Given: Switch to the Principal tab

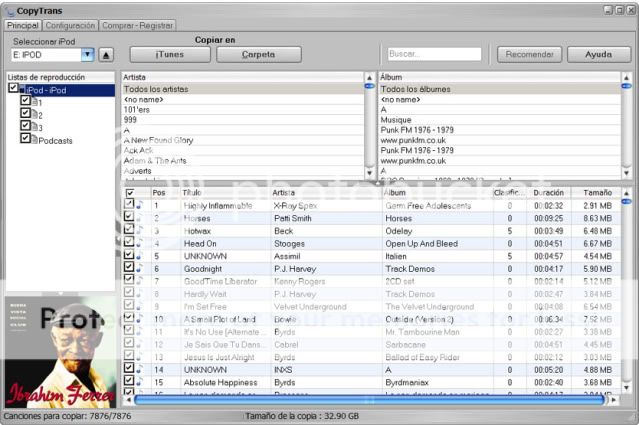Looking at the screenshot, I should (x=23, y=25).
